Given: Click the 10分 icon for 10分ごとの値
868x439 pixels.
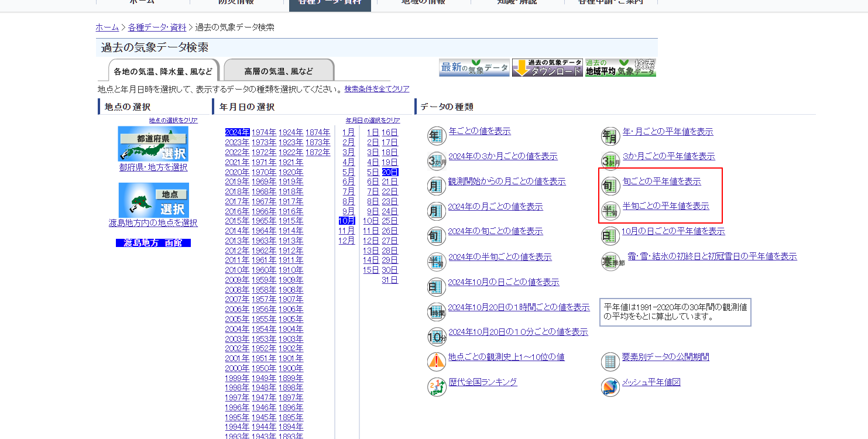Looking at the screenshot, I should pyautogui.click(x=437, y=337).
